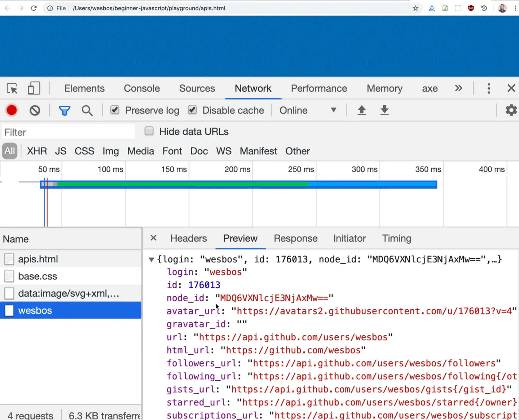
Task: Click the Filter text input field
Action: point(68,132)
